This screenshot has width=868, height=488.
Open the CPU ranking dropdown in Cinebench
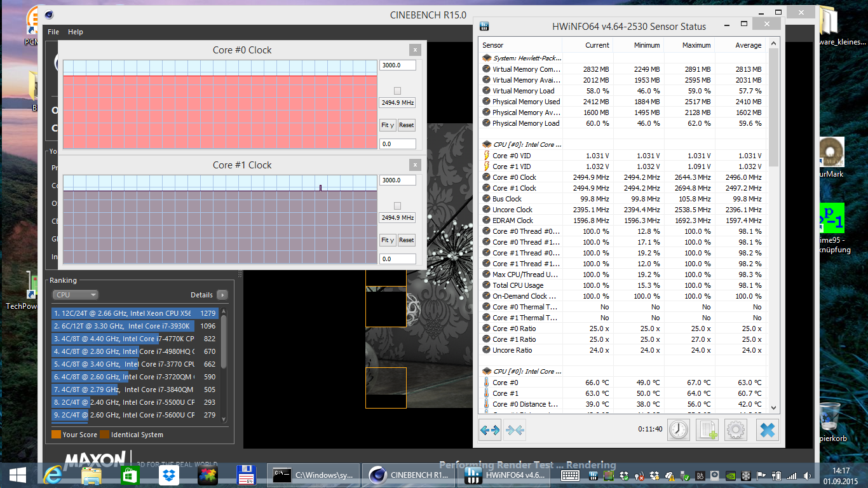point(76,295)
